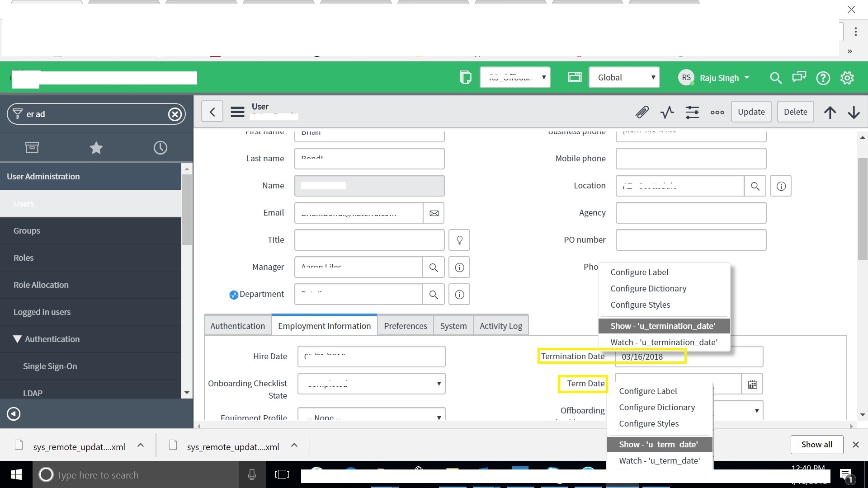Click the Manager lookup magnifier icon
Viewport: 868px width, 488px height.
coord(433,267)
